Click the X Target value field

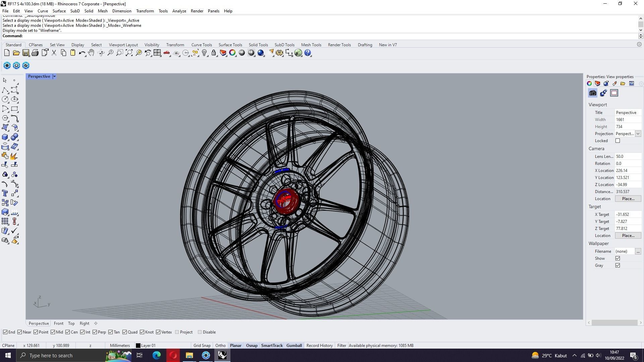pyautogui.click(x=628, y=215)
